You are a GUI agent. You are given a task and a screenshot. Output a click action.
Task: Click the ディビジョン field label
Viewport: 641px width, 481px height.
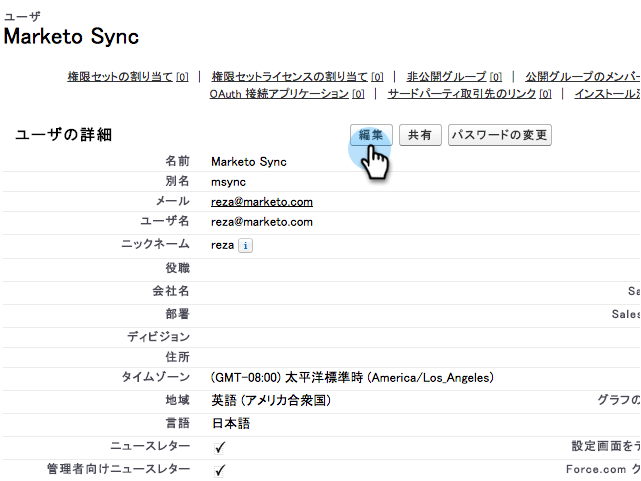[x=158, y=337]
